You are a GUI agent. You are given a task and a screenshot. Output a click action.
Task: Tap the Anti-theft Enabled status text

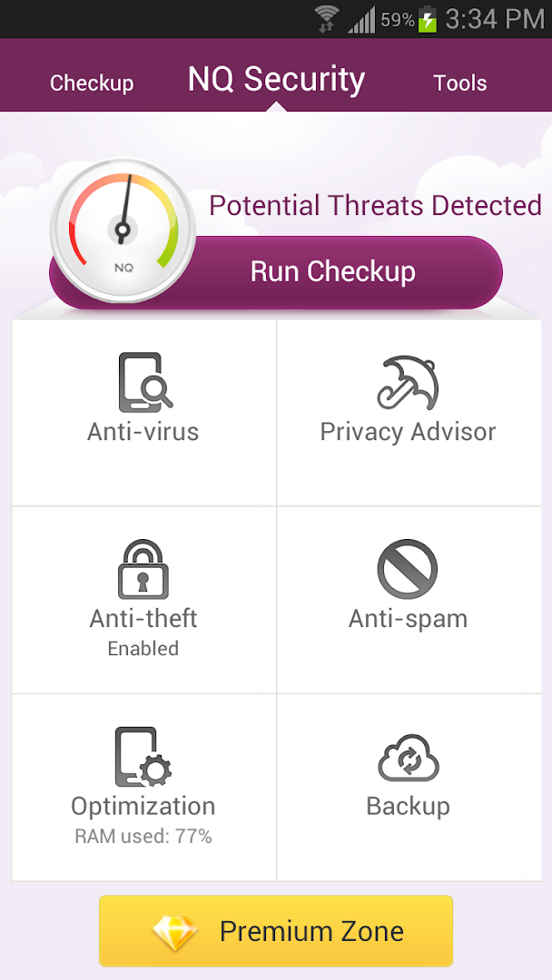tap(143, 649)
